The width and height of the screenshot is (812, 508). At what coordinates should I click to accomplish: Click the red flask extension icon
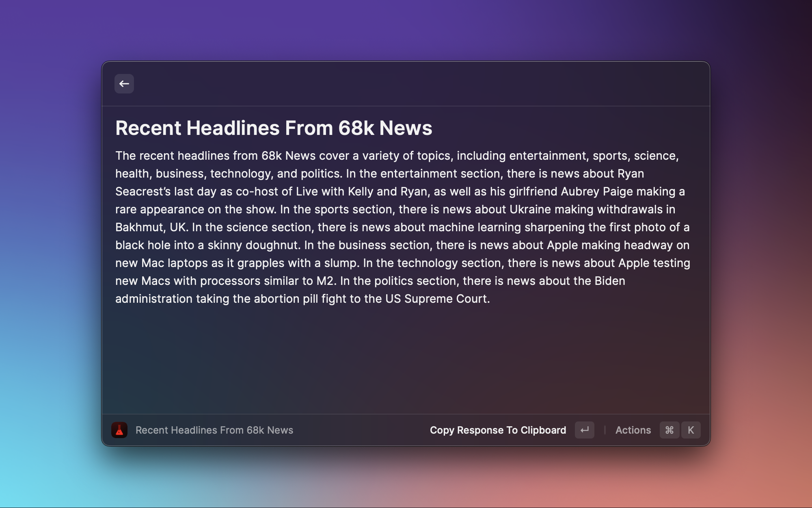point(119,430)
